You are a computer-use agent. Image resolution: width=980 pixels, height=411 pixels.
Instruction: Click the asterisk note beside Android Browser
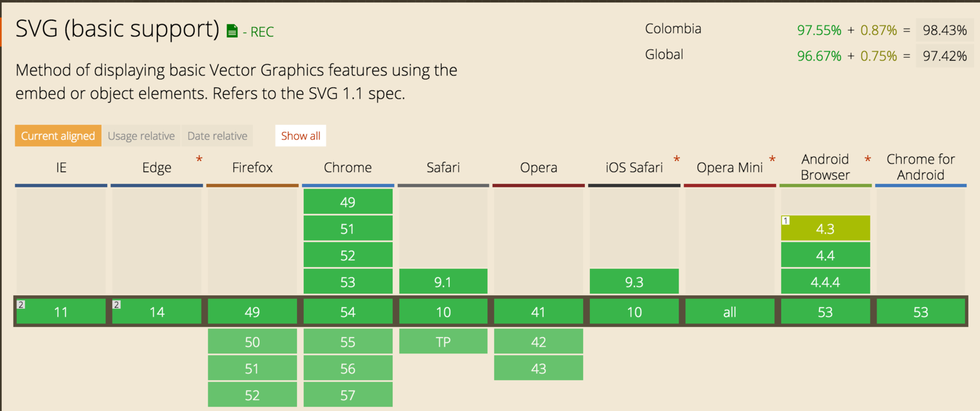click(x=868, y=160)
